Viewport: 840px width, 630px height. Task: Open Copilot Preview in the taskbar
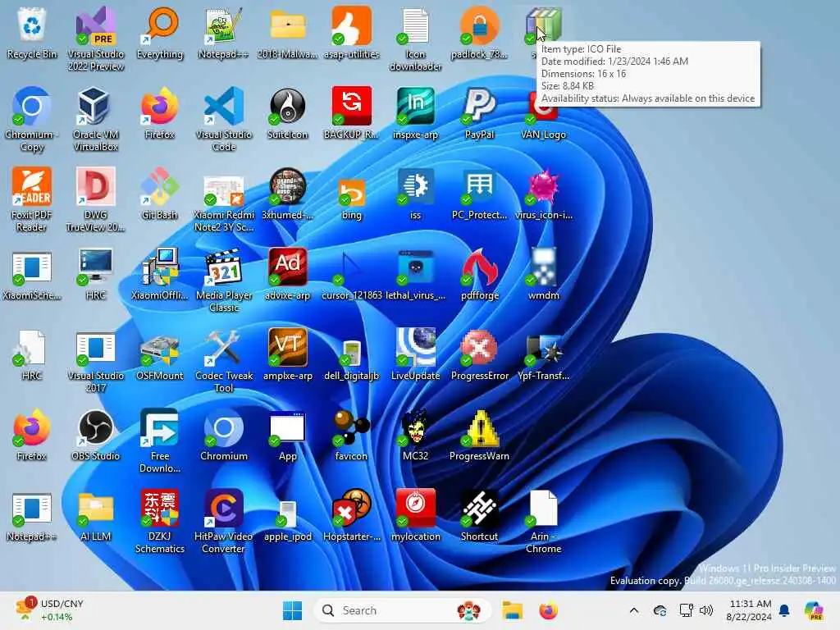[814, 610]
